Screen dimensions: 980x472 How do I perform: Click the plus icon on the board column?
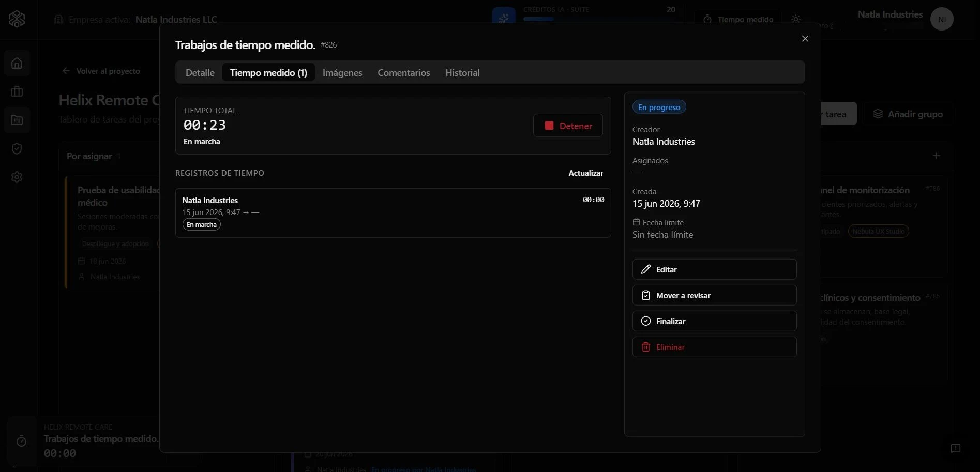tap(936, 156)
